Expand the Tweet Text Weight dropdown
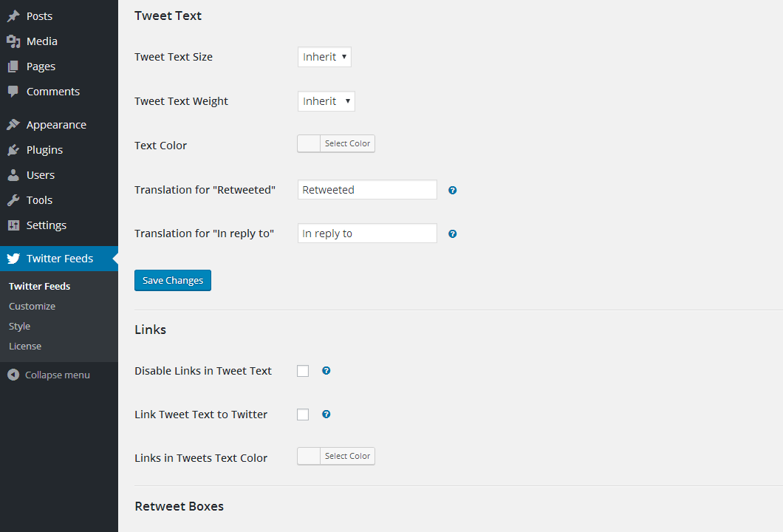783x532 pixels. point(326,101)
